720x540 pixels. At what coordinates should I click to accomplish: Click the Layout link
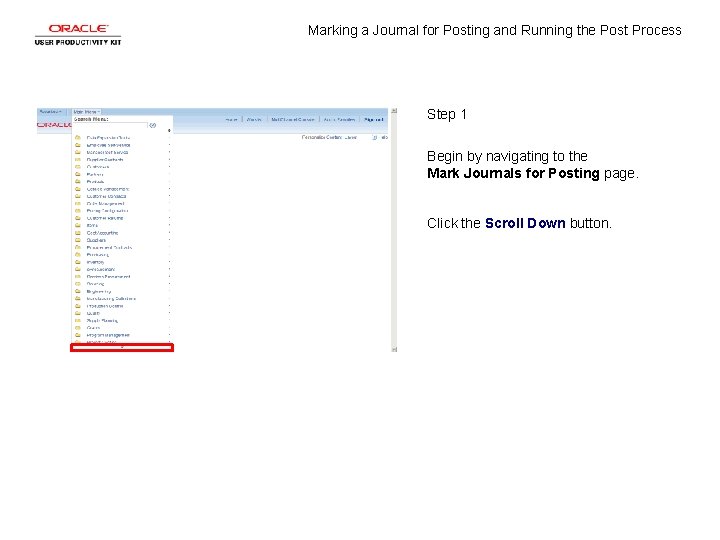pyautogui.click(x=350, y=137)
